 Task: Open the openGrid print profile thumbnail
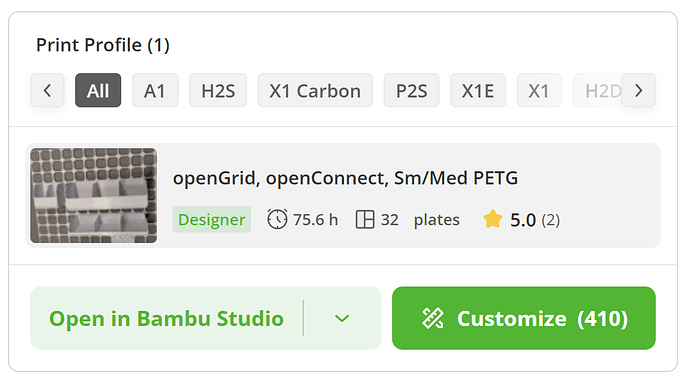(94, 195)
